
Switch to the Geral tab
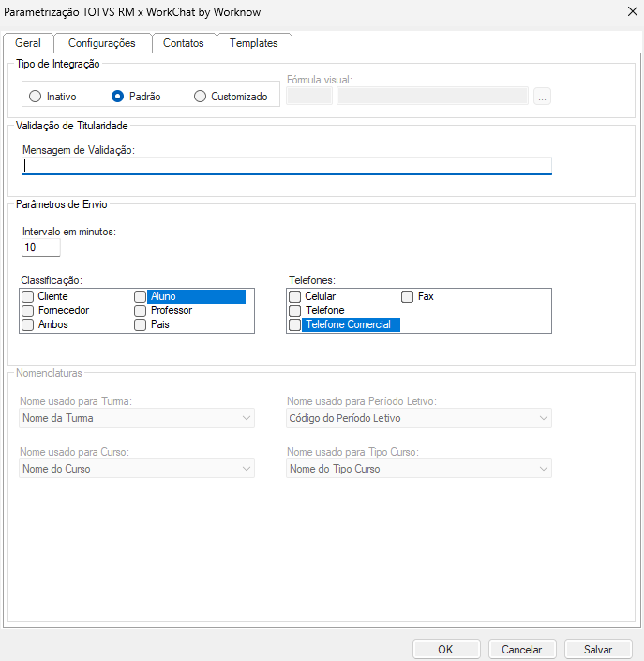pos(28,43)
